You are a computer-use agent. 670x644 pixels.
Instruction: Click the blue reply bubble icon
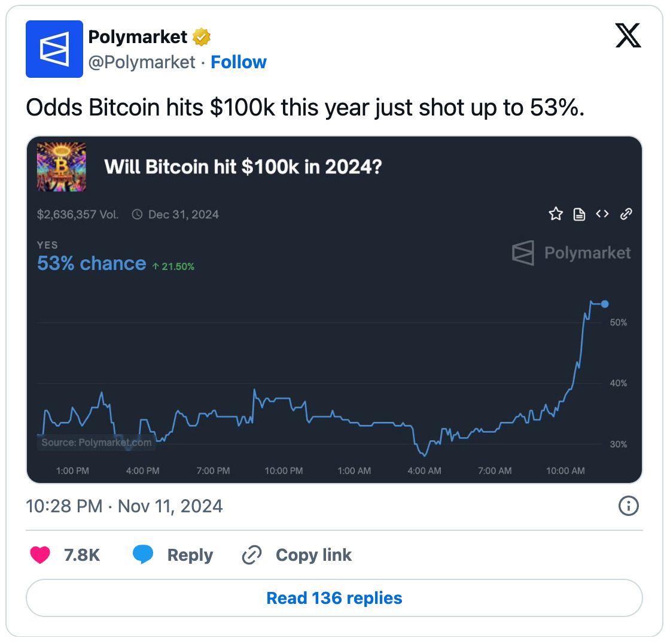point(142,555)
